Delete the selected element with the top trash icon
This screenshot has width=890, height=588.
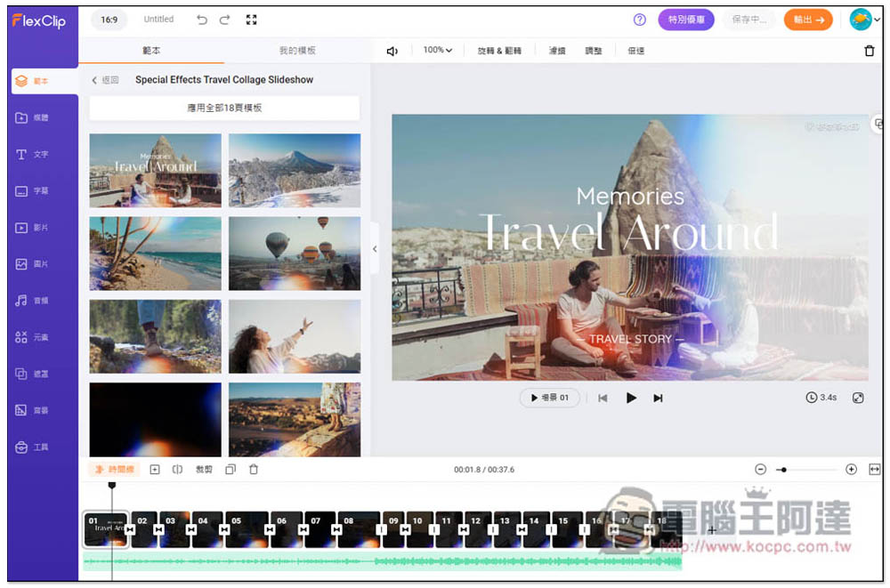pyautogui.click(x=870, y=51)
